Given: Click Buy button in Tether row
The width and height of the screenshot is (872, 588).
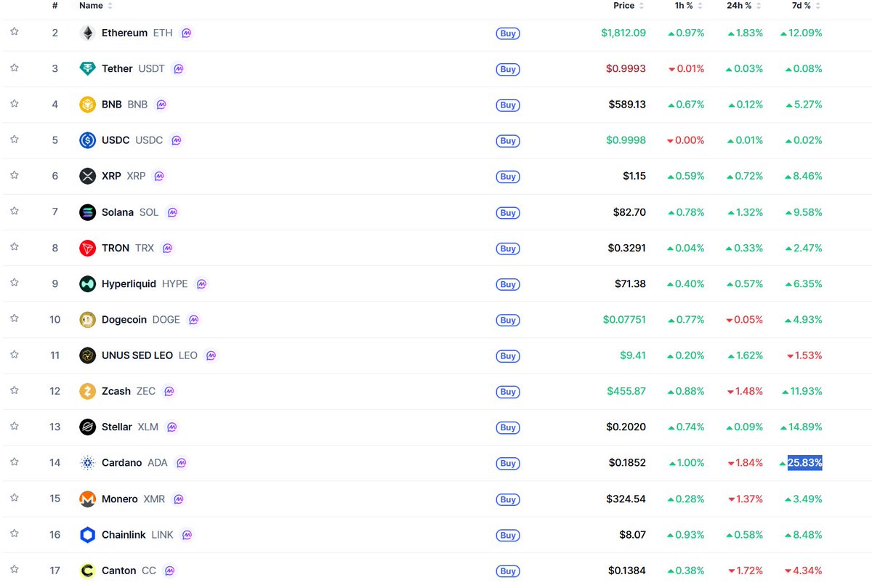Looking at the screenshot, I should [508, 70].
